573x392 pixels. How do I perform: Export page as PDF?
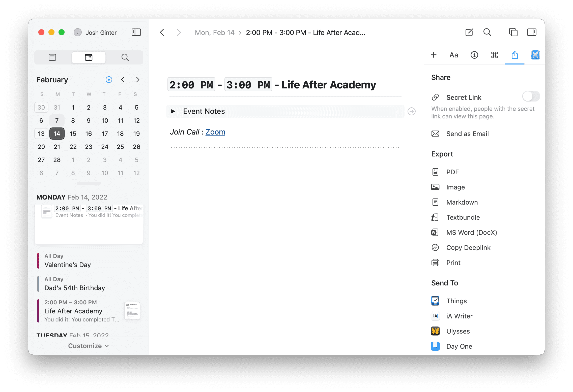(445, 172)
